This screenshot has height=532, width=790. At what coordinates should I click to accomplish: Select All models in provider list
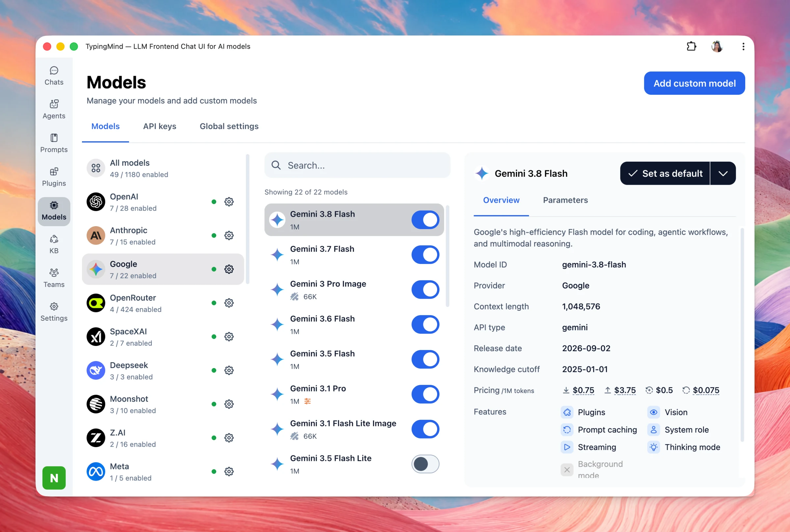[163, 168]
